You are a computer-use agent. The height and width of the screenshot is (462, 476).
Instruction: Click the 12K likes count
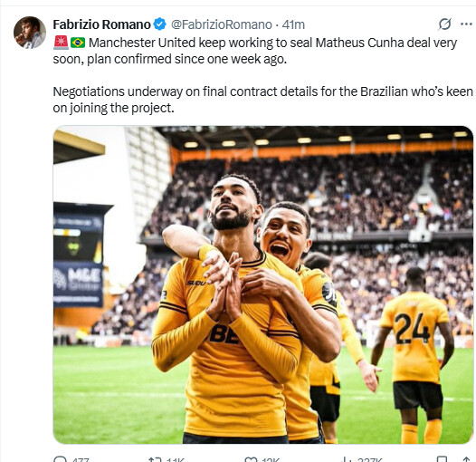[x=271, y=459]
